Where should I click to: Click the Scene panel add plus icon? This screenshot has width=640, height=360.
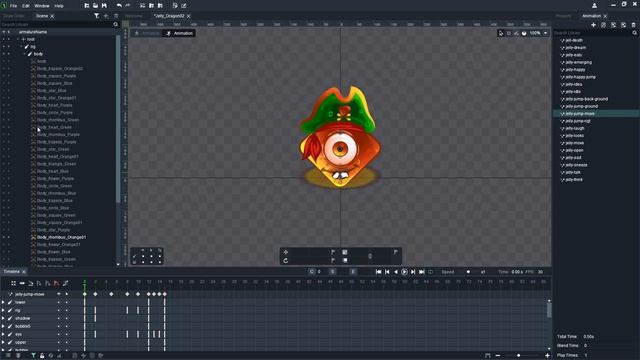point(106,16)
